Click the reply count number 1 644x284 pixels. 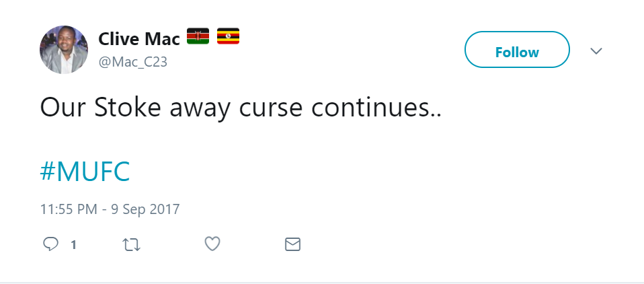pos(73,244)
